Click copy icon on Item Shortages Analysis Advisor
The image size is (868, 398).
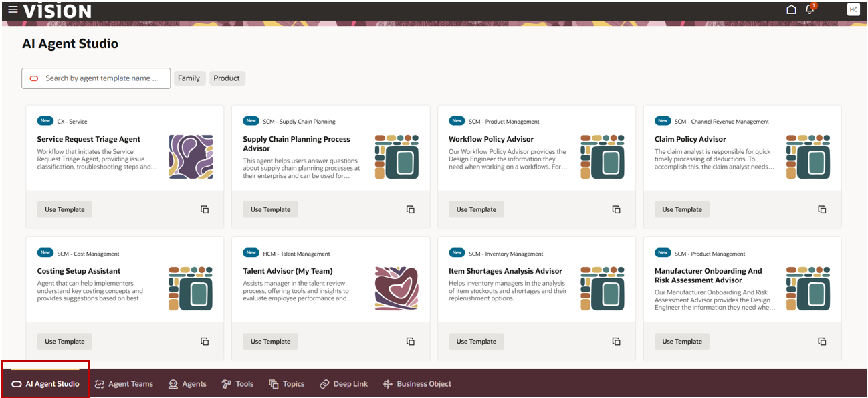click(616, 341)
